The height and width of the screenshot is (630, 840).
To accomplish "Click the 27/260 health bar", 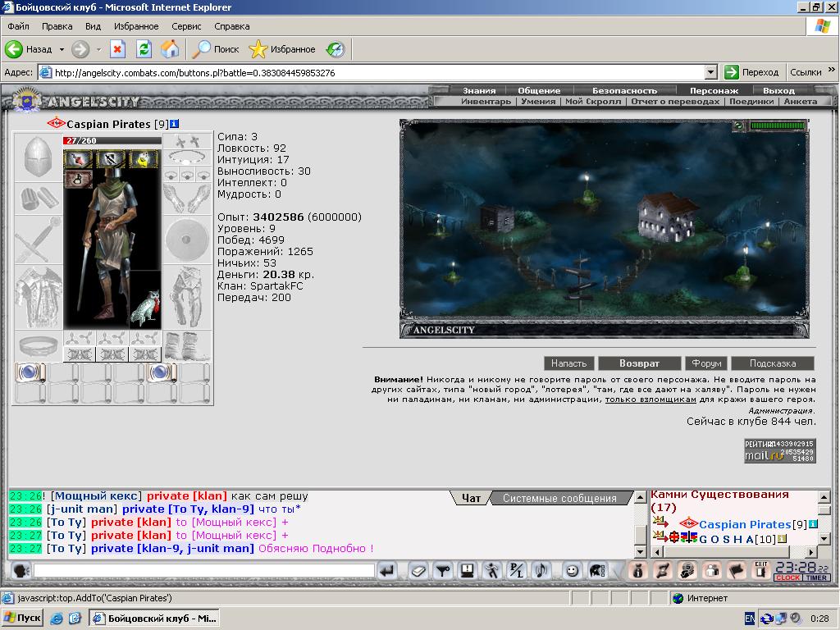I will tap(112, 141).
